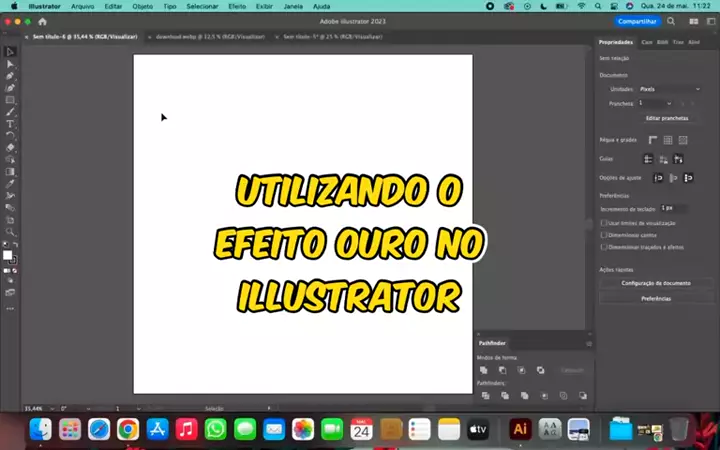Select the Eraser tool
Image resolution: width=720 pixels, height=450 pixels.
10,148
